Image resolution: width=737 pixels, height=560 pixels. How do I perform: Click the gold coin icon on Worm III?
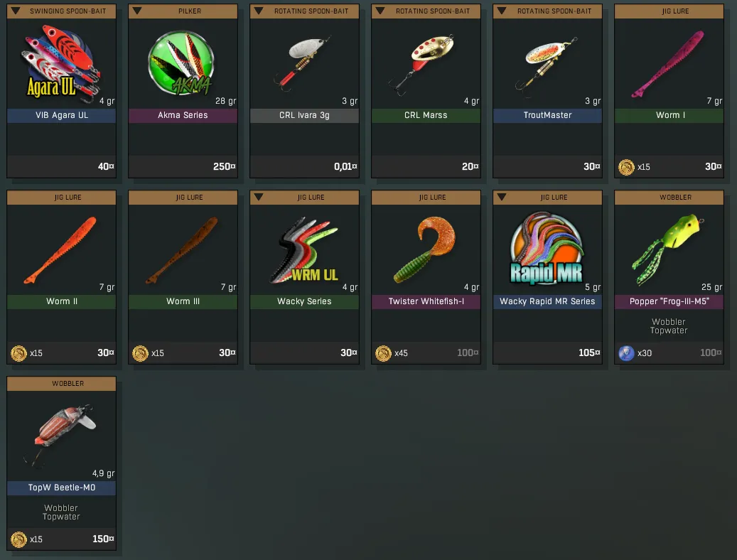tap(140, 353)
